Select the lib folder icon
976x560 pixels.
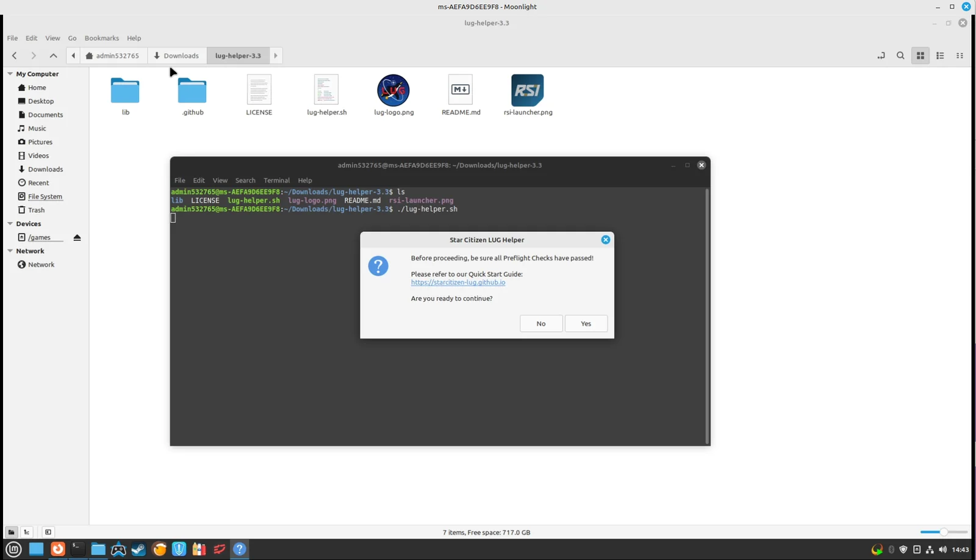[x=125, y=90]
